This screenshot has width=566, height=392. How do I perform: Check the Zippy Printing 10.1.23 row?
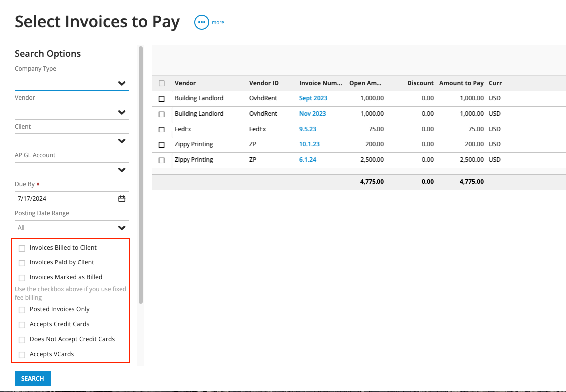(x=162, y=145)
